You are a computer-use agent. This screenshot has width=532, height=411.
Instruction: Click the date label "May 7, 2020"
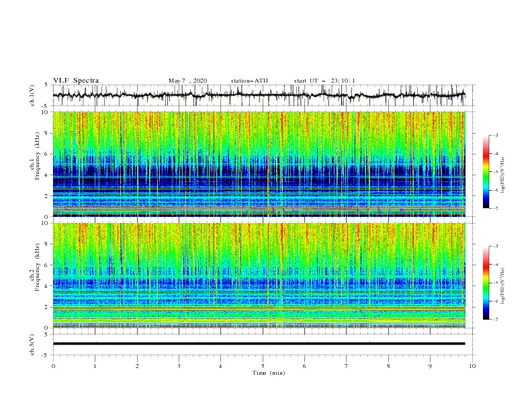pyautogui.click(x=187, y=81)
